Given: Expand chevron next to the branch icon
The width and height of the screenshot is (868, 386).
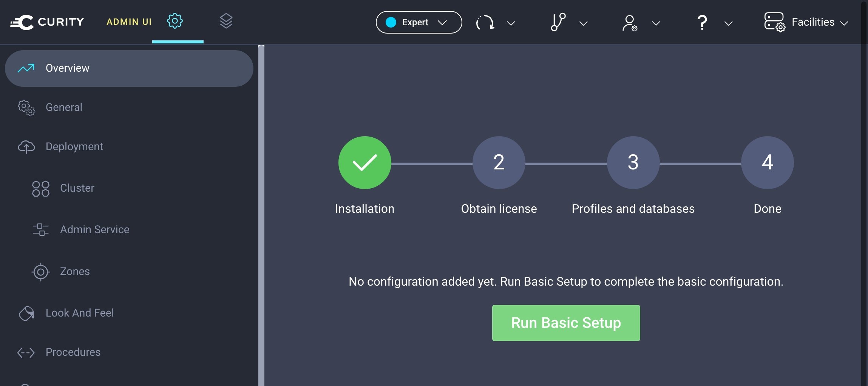Looking at the screenshot, I should 584,23.
